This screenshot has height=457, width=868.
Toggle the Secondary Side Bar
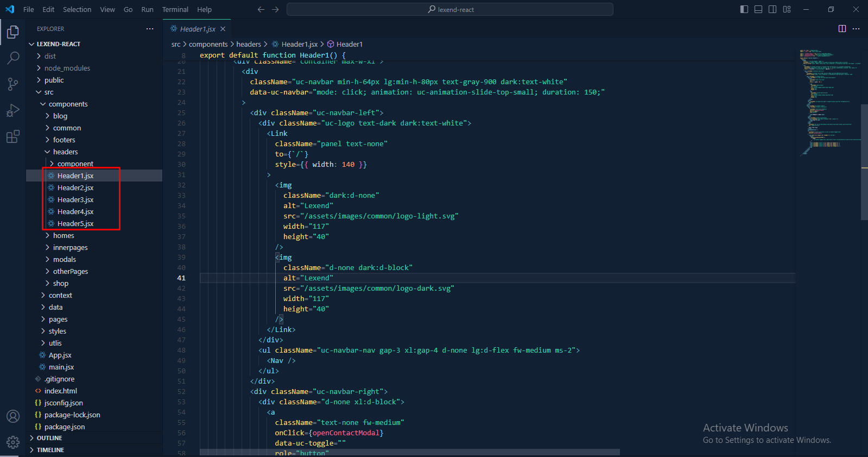[x=772, y=9]
